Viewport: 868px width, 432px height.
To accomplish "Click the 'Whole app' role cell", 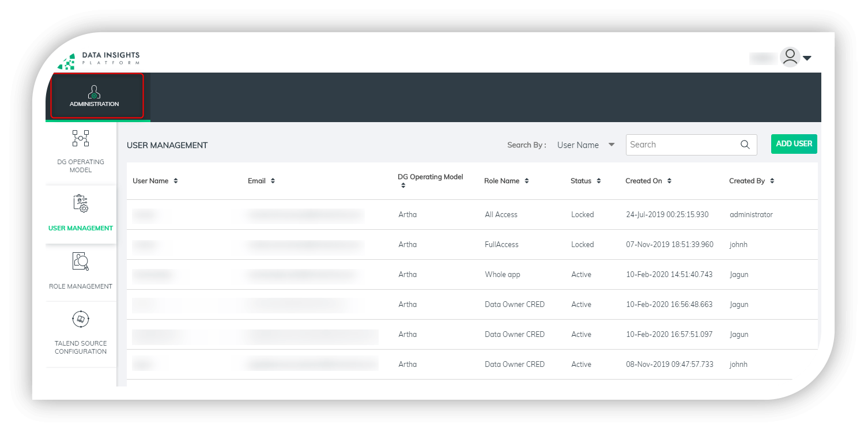I will coord(503,274).
